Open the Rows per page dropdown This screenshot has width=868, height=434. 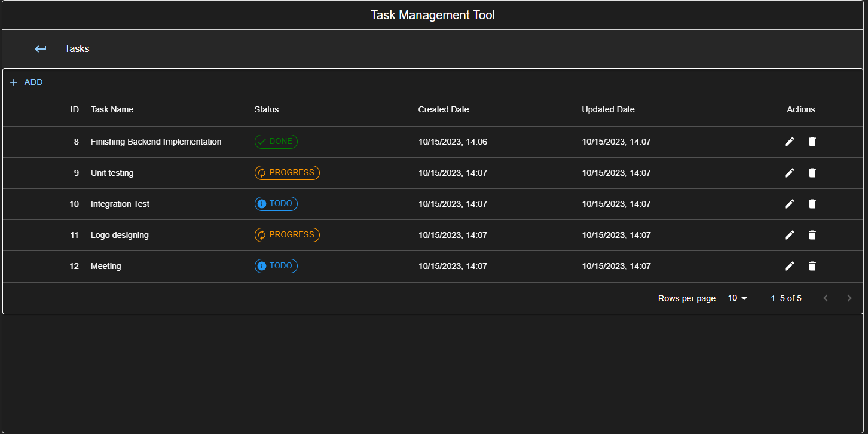pyautogui.click(x=737, y=298)
